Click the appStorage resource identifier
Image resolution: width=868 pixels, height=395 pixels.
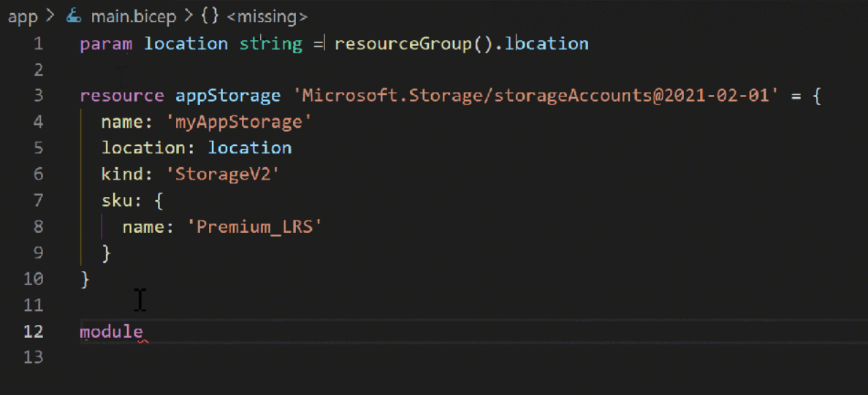tap(228, 96)
